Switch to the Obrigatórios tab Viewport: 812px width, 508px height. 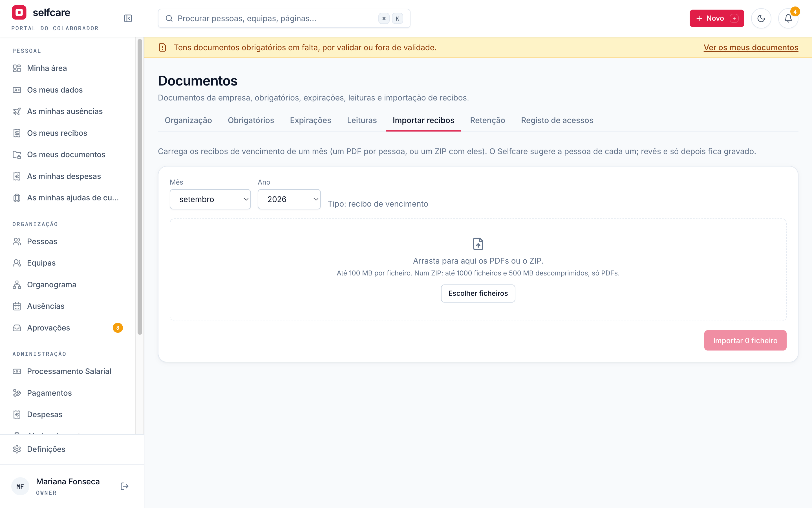tap(251, 120)
